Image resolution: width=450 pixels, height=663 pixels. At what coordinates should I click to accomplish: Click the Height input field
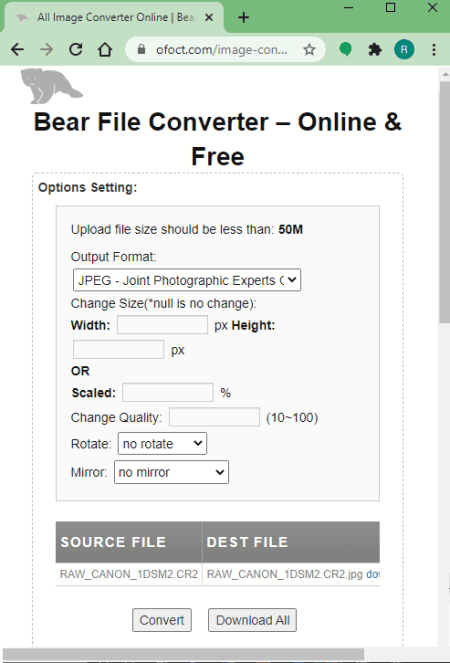click(x=118, y=350)
